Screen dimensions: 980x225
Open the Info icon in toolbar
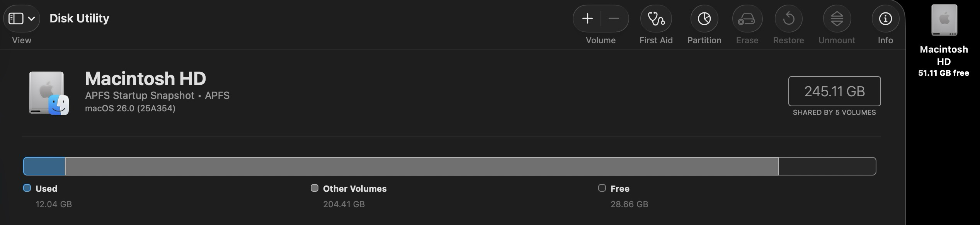[x=885, y=19]
